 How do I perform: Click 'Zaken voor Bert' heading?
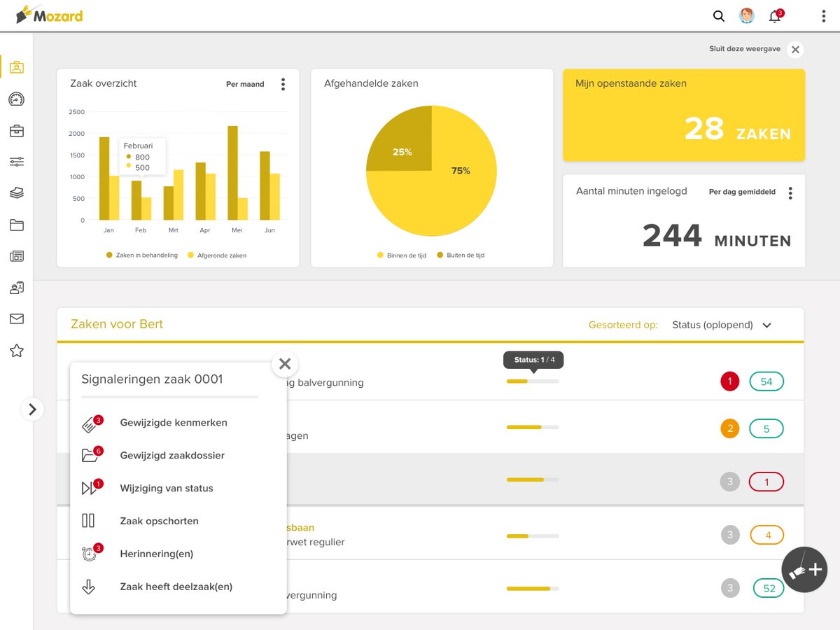tap(117, 324)
